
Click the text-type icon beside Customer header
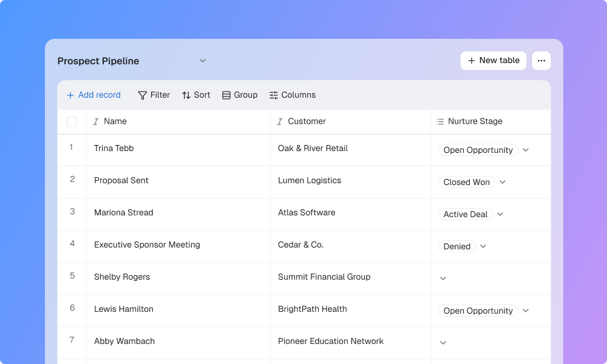pos(280,121)
